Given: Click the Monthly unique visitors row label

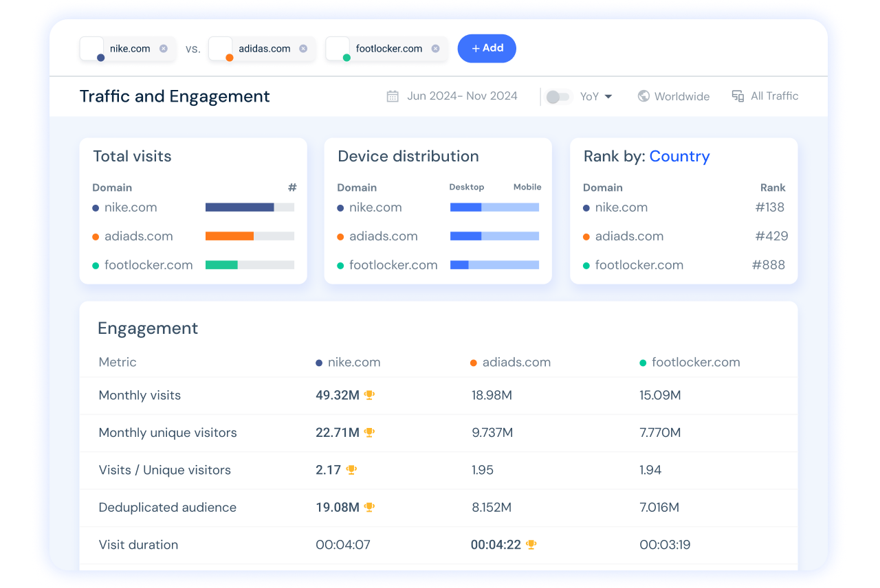Looking at the screenshot, I should click(168, 433).
